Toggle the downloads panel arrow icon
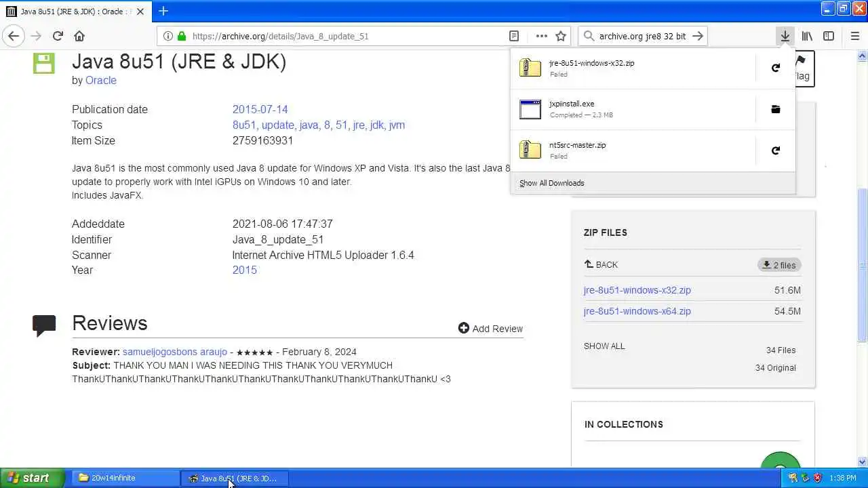The width and height of the screenshot is (868, 488). coord(785,36)
